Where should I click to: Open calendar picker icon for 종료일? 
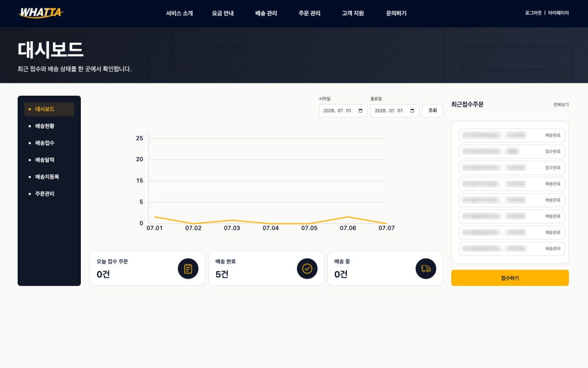(413, 111)
